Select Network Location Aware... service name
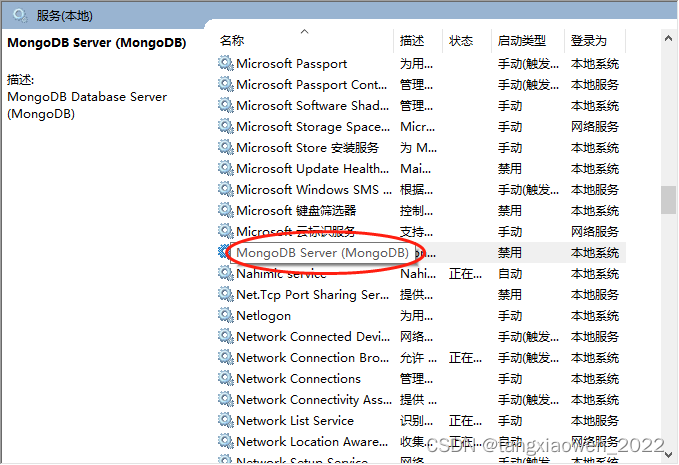This screenshot has width=679, height=465. tap(312, 442)
